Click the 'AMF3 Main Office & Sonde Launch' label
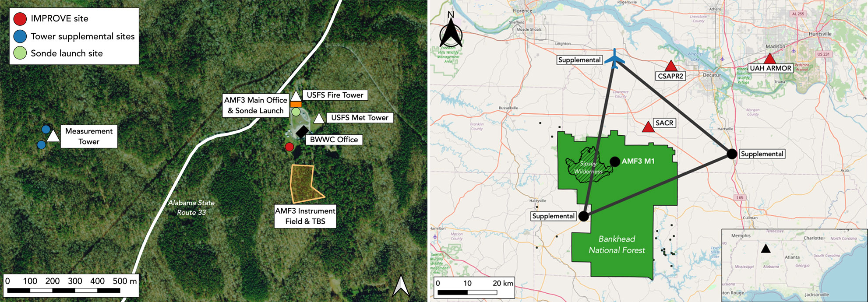 (256, 105)
